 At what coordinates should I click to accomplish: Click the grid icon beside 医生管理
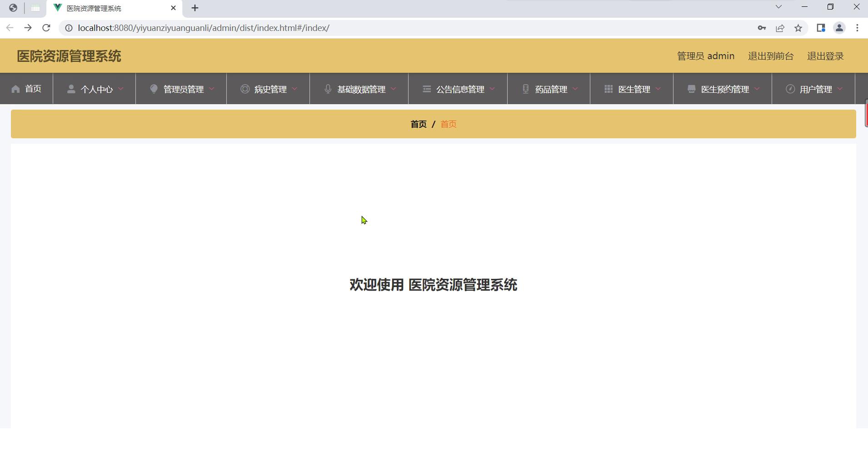pos(609,89)
